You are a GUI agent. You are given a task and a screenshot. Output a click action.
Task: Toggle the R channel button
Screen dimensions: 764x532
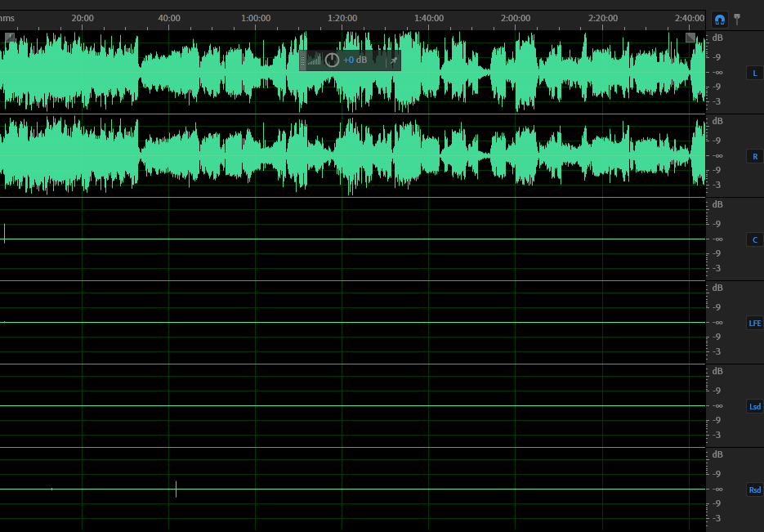coord(755,156)
